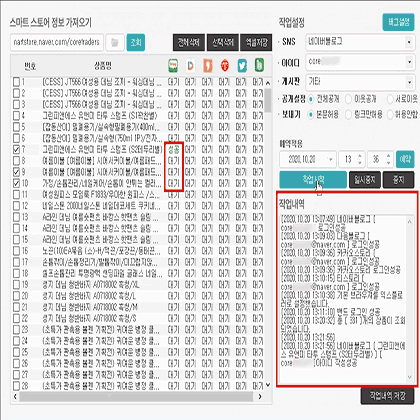
Task: Click product name in row 12
Action: pyautogui.click(x=102, y=206)
